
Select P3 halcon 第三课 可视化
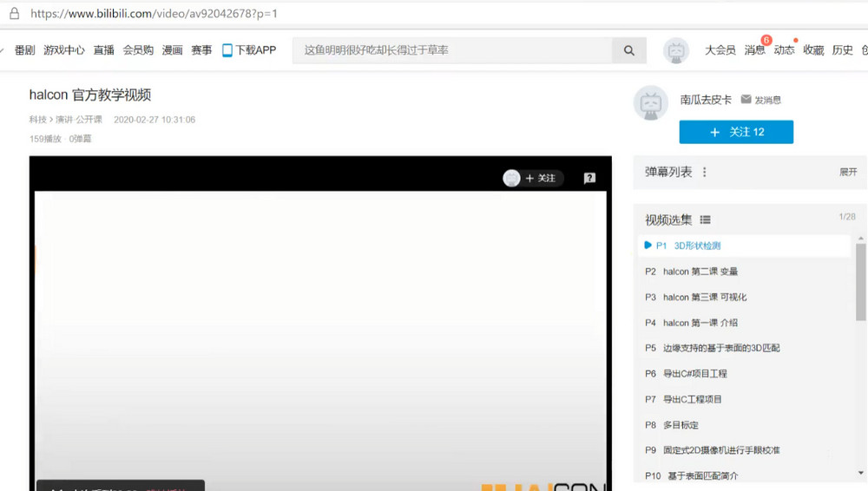745,298
